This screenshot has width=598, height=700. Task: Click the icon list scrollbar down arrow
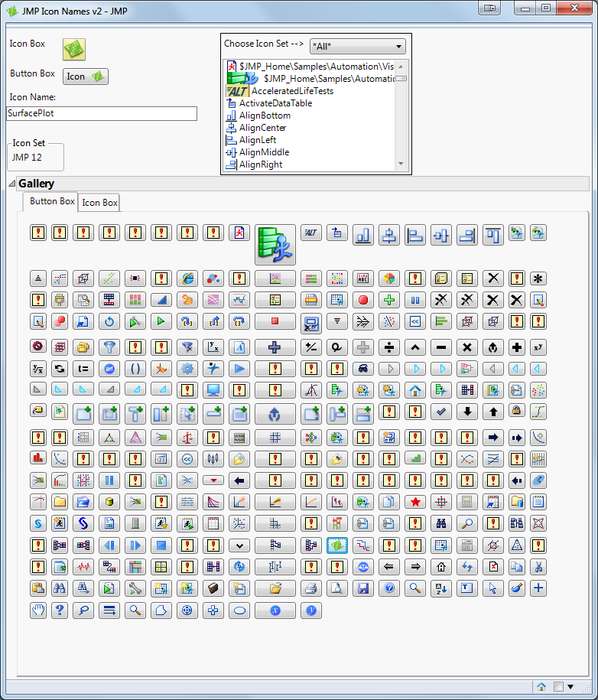pos(401,164)
